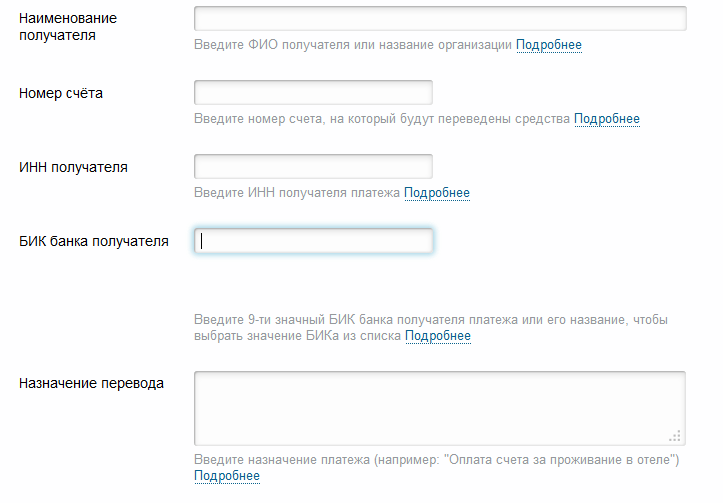Click hint text with hotel payment example
Viewport: 723px width, 503px height.
[x=436, y=460]
